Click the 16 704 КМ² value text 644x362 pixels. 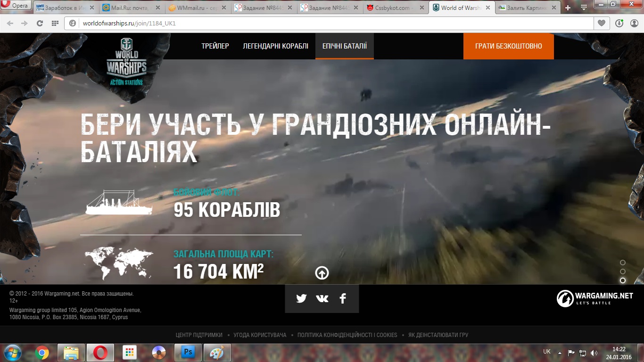(218, 271)
